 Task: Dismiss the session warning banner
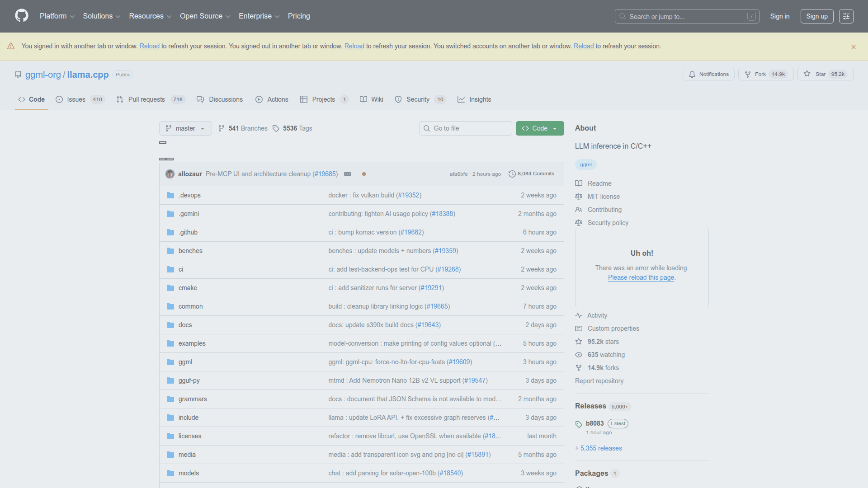pos(853,47)
